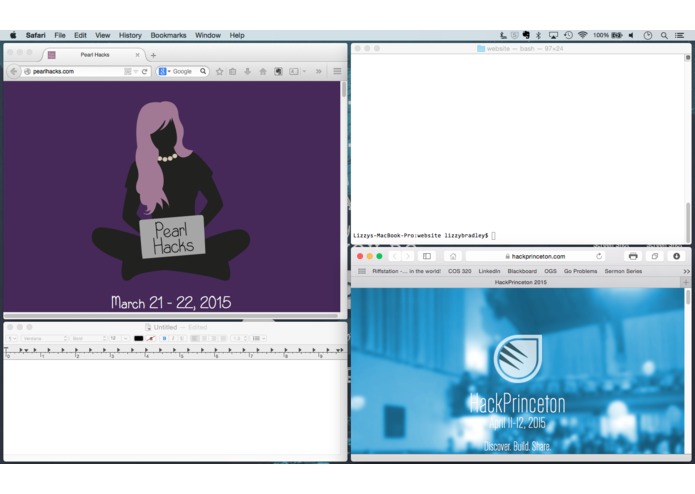This screenshot has width=695, height=494.
Task: Open the Firefox downloads arrow icon
Action: 248,71
